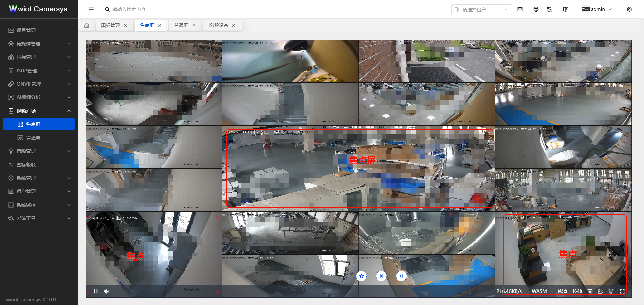Skip to the next camera page

401,276
